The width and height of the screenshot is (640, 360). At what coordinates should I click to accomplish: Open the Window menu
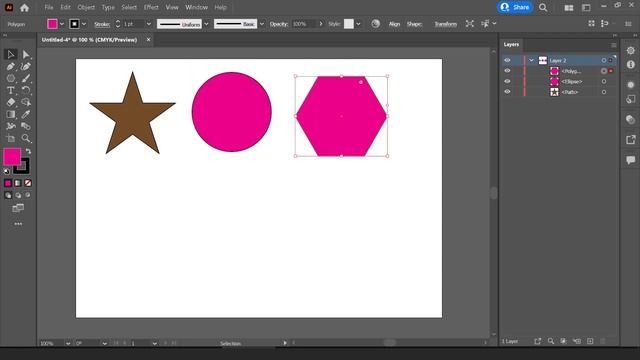point(196,7)
